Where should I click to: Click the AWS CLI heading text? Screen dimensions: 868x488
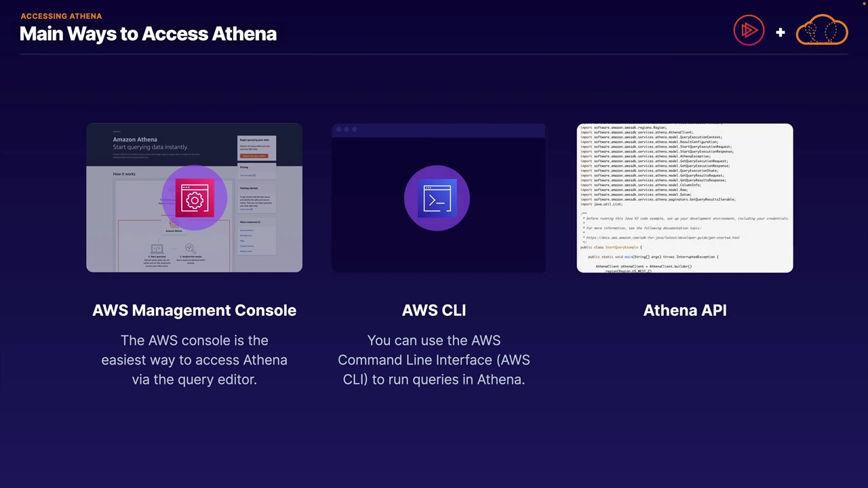point(433,310)
